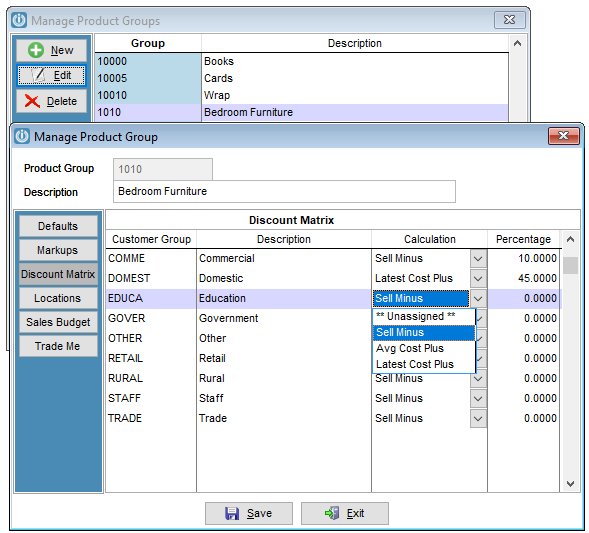Screen dimensions: 589x533
Task: Expand the Trade row calculation dropdown
Action: (x=478, y=418)
